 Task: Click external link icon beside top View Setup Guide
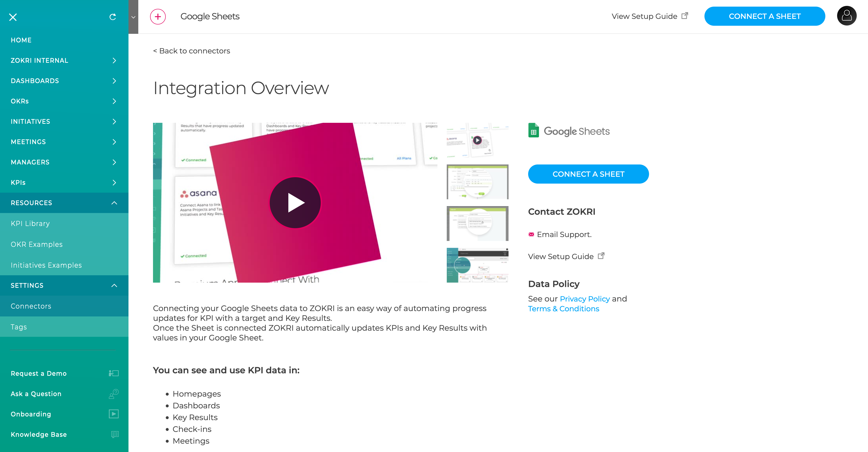click(x=685, y=16)
